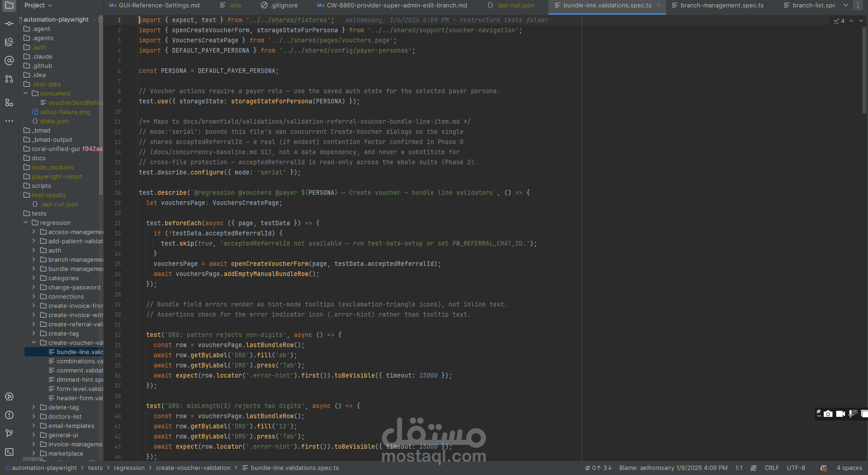Show more tool windows (three dots)
Image resolution: width=868 pixels, height=475 pixels.
pos(9,121)
